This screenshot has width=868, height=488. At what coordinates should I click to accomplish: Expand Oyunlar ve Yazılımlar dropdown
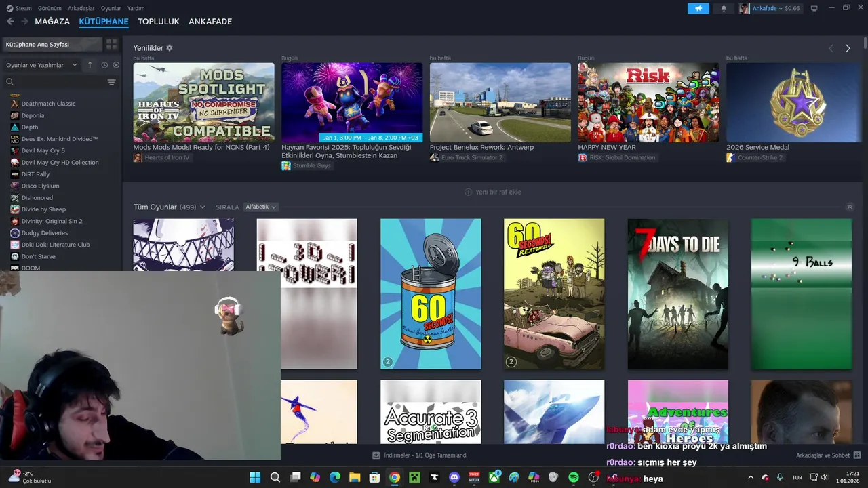point(41,65)
